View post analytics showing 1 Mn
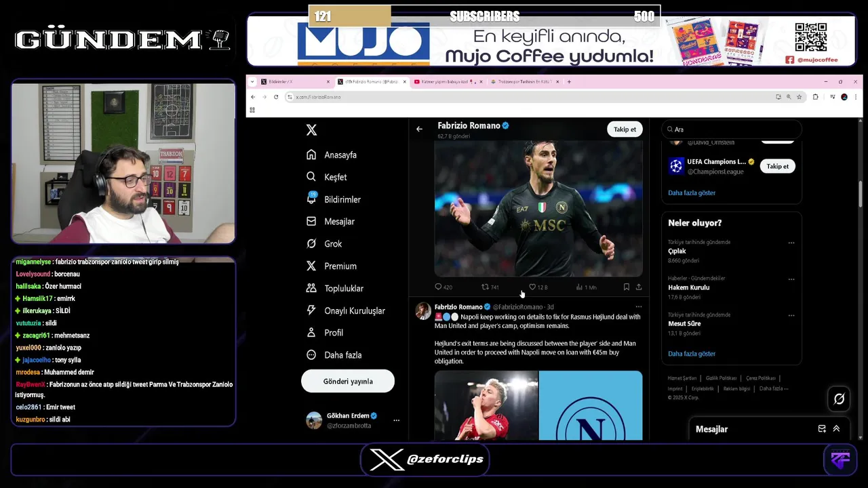Image resolution: width=868 pixels, height=488 pixels. pyautogui.click(x=586, y=287)
